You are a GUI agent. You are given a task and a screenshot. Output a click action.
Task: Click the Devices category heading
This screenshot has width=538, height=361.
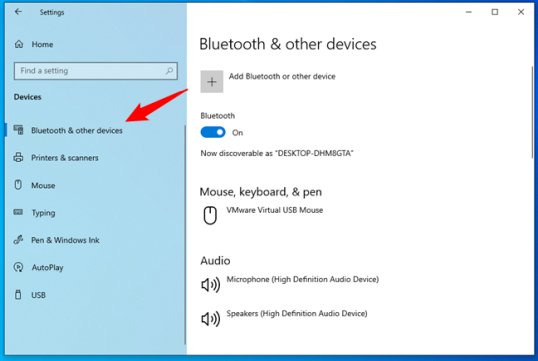click(x=27, y=97)
